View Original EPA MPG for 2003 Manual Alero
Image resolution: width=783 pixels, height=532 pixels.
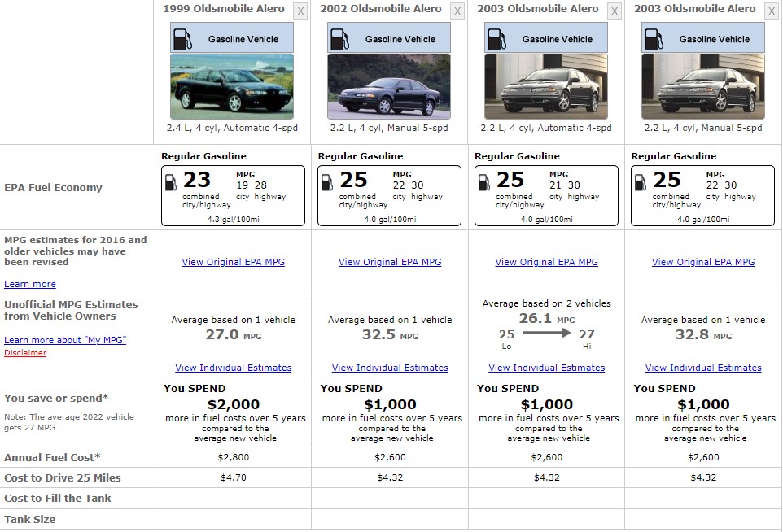click(703, 262)
